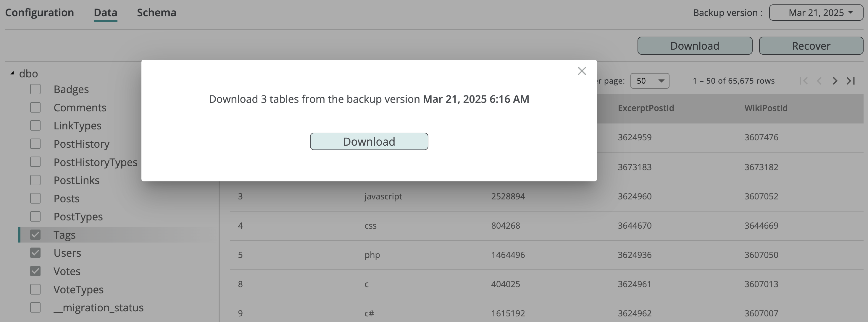Switch to the Schema tab

point(156,13)
